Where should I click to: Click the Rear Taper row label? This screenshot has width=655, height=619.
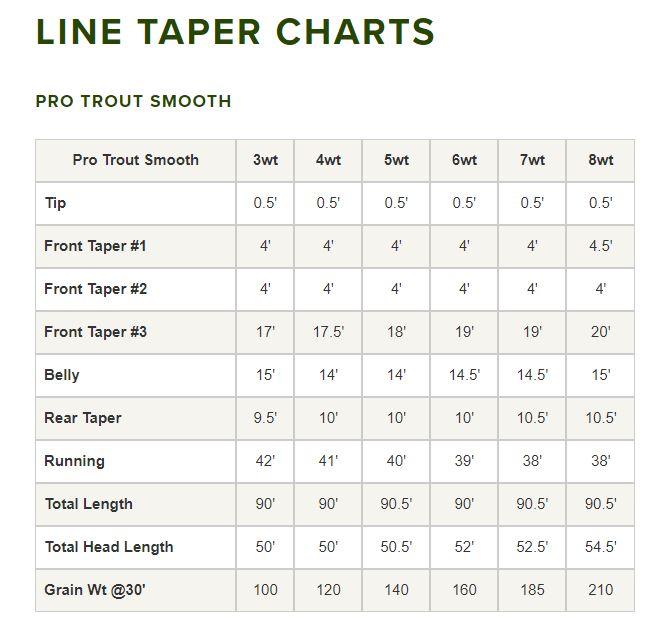[83, 418]
